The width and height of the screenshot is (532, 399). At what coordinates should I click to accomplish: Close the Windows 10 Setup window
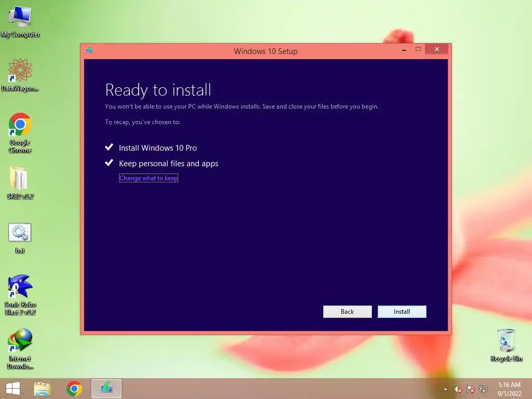(x=436, y=49)
